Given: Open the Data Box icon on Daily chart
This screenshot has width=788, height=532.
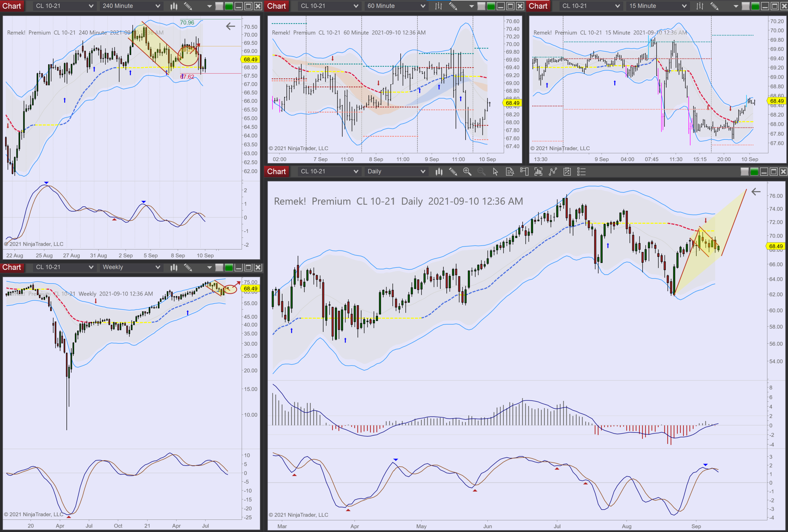Looking at the screenshot, I should pyautogui.click(x=510, y=171).
